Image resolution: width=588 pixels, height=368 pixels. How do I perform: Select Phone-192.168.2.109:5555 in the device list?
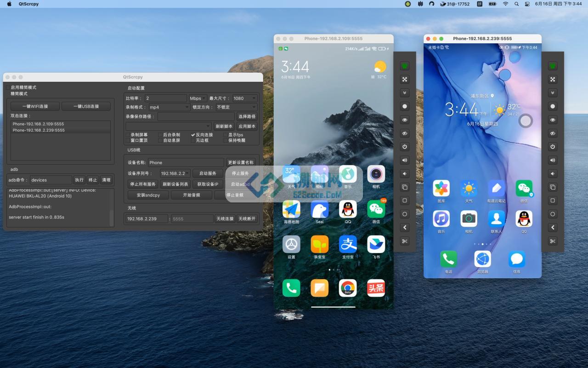(x=61, y=124)
